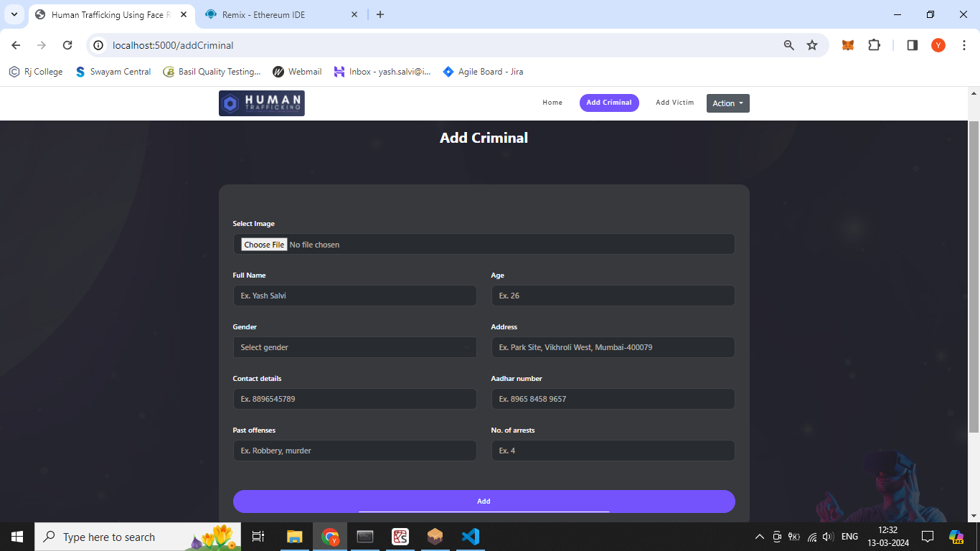
Task: Open the browser Extensions puzzle icon
Action: point(874,45)
